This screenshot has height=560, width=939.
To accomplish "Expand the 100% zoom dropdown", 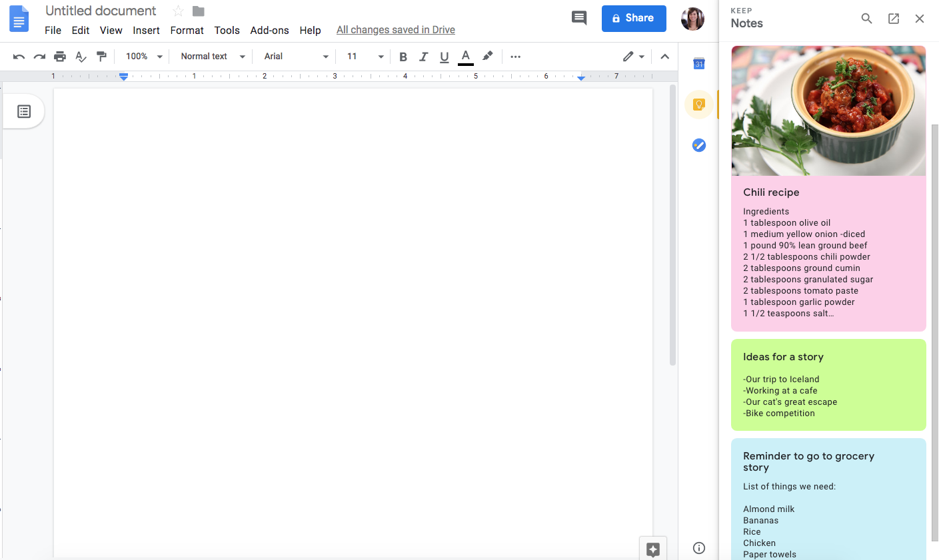I will [144, 57].
